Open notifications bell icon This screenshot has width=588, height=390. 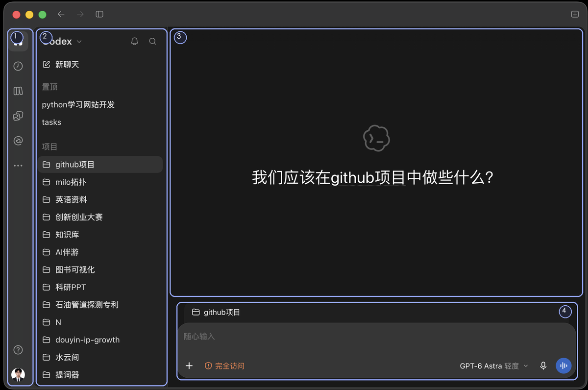(135, 42)
